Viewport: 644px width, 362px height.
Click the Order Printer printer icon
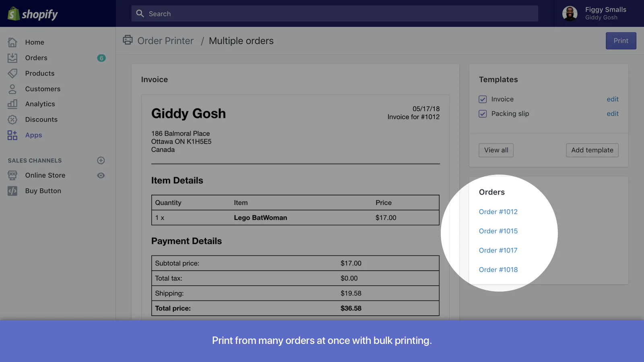click(127, 40)
